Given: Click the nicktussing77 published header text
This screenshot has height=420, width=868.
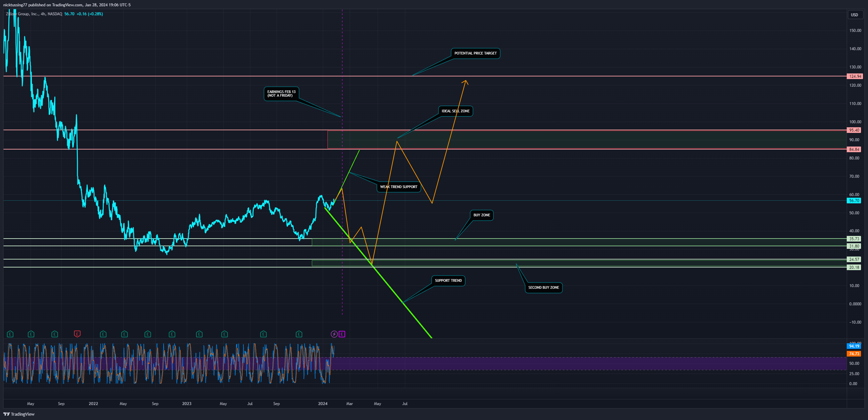Looking at the screenshot, I should tap(67, 5).
